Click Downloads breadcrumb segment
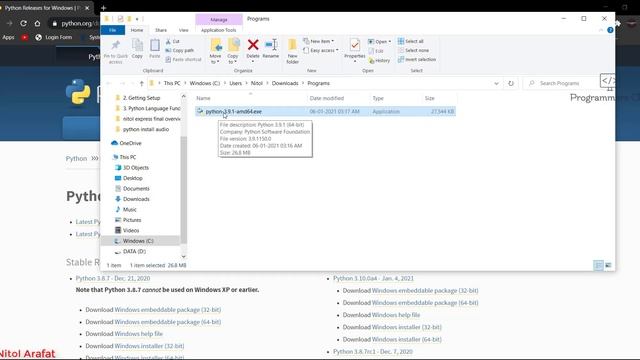The height and width of the screenshot is (360, 640). 285,83
